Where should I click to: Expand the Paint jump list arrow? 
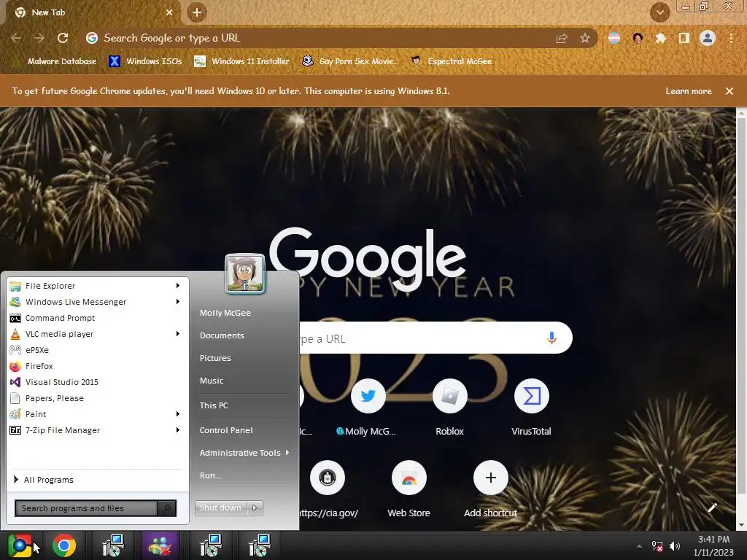[178, 414]
